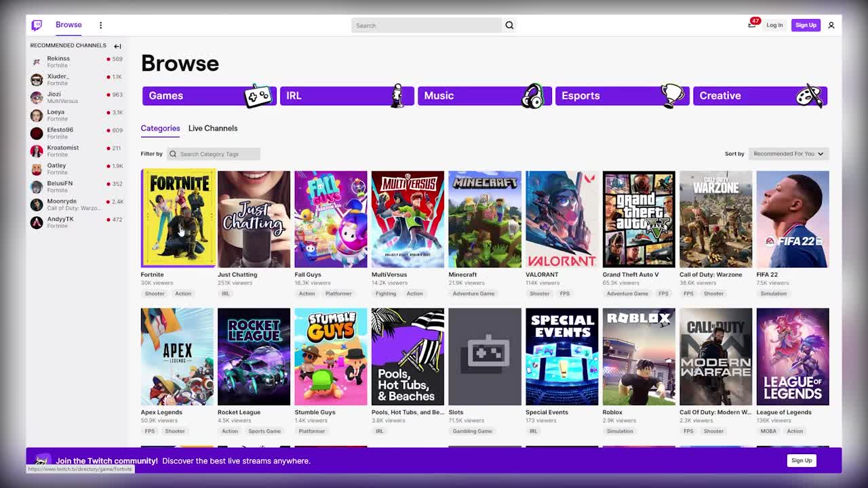Click Oatley channel avatar
The width and height of the screenshot is (868, 488).
coord(37,169)
